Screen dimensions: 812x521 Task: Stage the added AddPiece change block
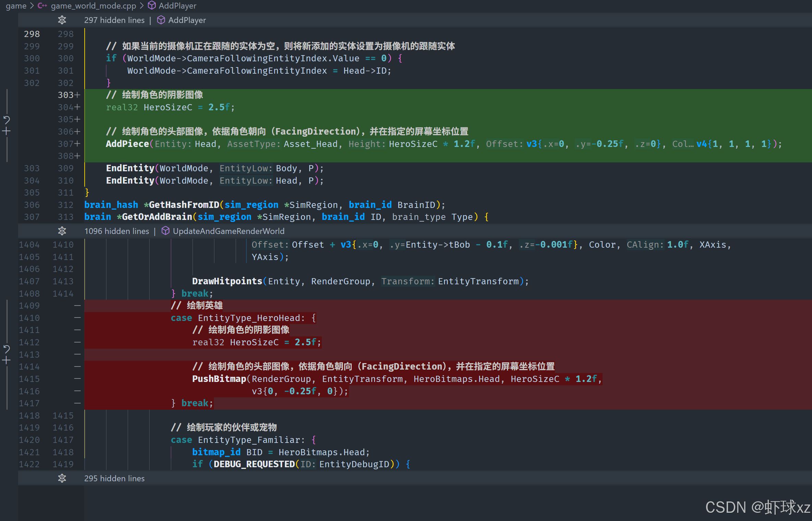[x=7, y=131]
